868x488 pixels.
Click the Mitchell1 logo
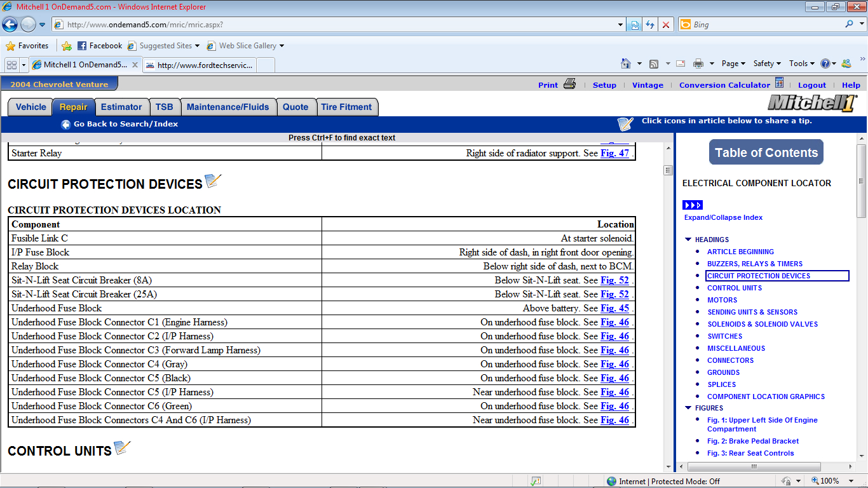(813, 103)
